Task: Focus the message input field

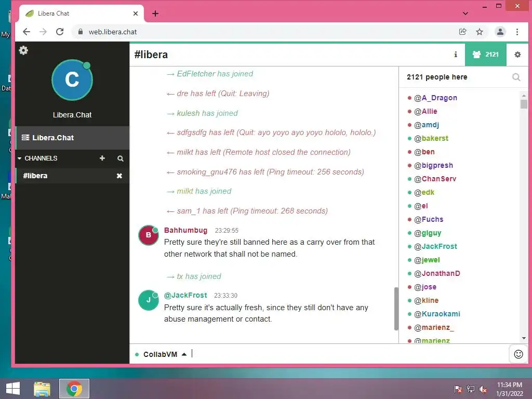Action: point(350,354)
